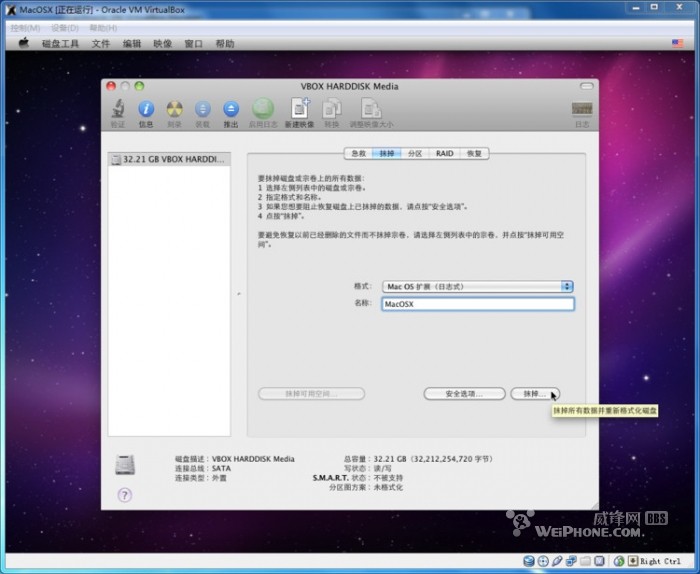Click the Enable Journaling (启用日志) icon
This screenshot has width=700, height=574.
263,108
